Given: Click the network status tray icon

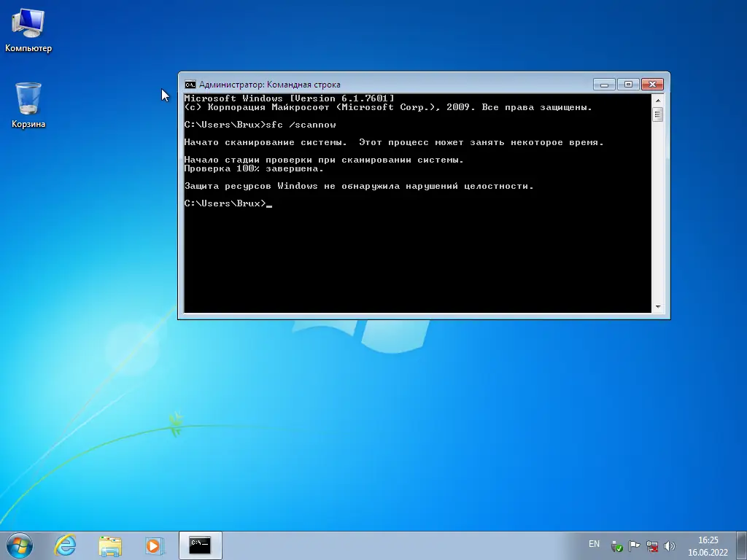Looking at the screenshot, I should tap(652, 544).
